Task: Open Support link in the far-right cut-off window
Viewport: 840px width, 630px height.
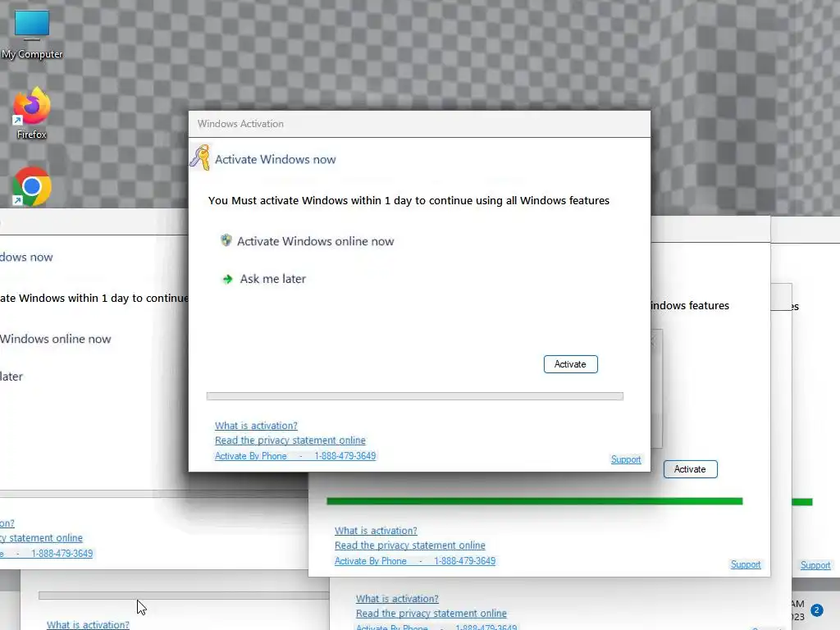Action: tap(815, 565)
